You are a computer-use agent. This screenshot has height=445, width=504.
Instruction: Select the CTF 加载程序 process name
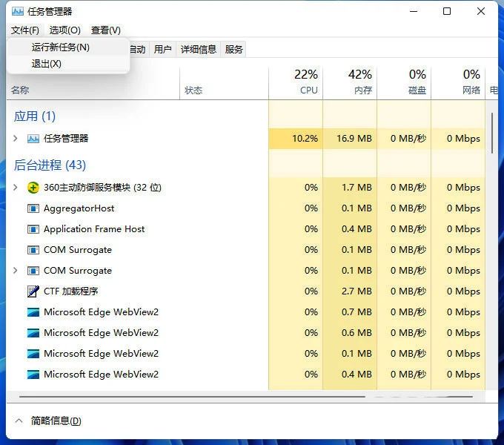point(71,291)
